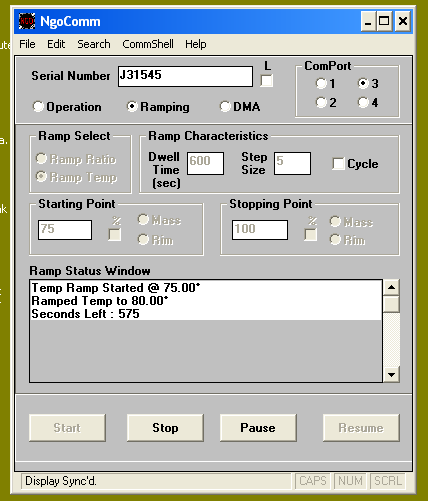The image size is (428, 501).
Task: Select ComPort 2 radio button
Action: click(321, 102)
